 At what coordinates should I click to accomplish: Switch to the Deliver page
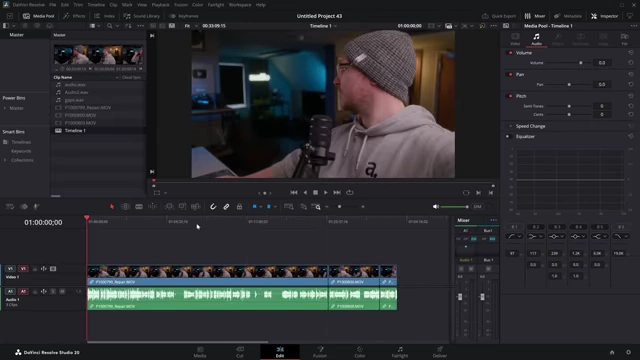click(x=440, y=352)
